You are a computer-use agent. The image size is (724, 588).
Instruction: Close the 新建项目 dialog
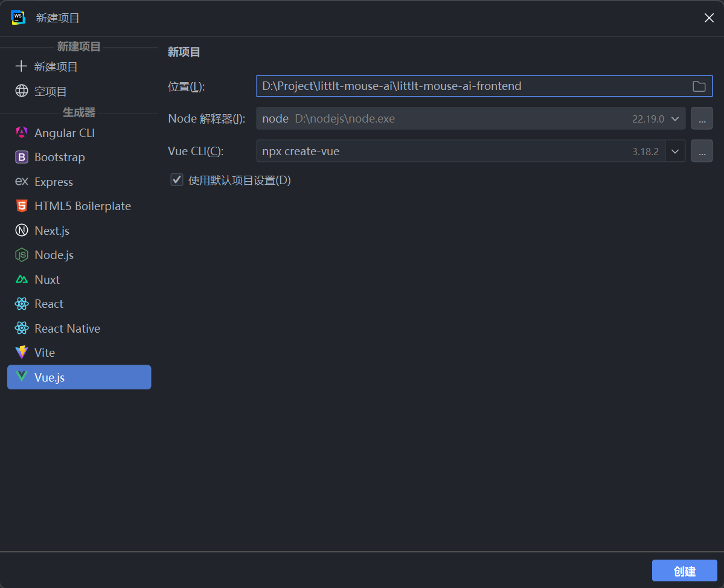tap(709, 18)
